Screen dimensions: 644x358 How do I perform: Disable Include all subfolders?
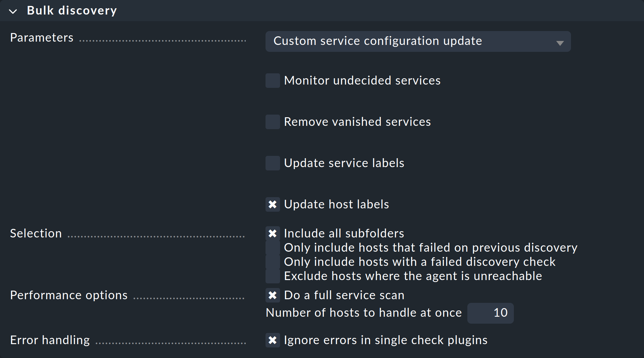272,233
